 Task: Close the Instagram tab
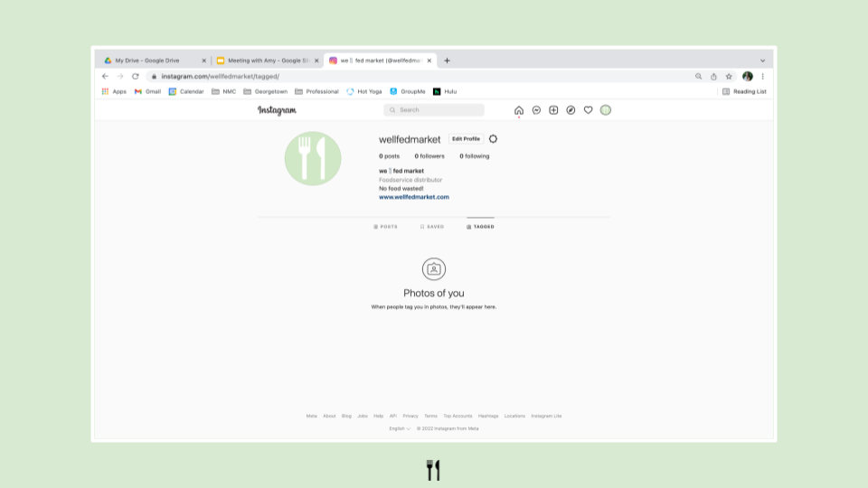coord(429,61)
